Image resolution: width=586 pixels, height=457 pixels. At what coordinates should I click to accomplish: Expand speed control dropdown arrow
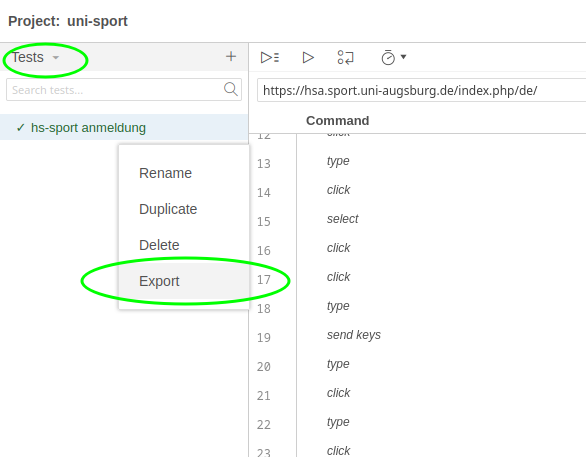(403, 57)
